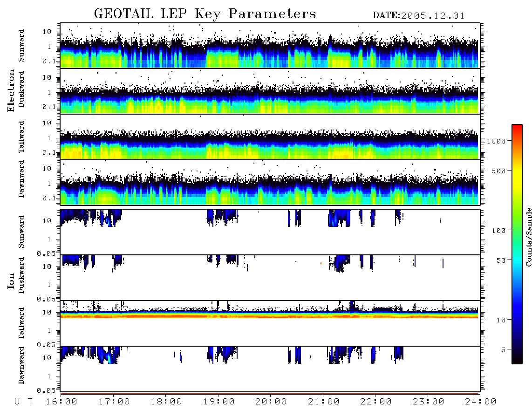Select the Counts/Sample color bar title
Screen dimensions: 532x410
tap(528, 237)
